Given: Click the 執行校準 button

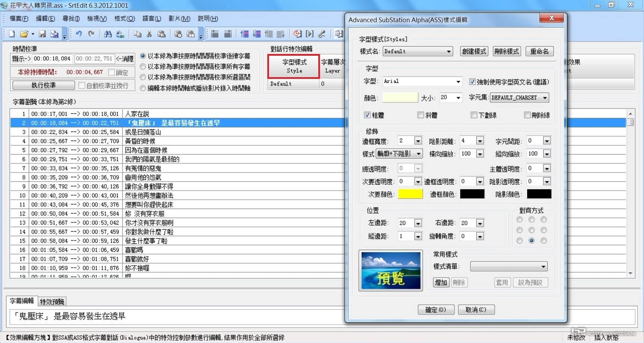Looking at the screenshot, I should point(44,85).
